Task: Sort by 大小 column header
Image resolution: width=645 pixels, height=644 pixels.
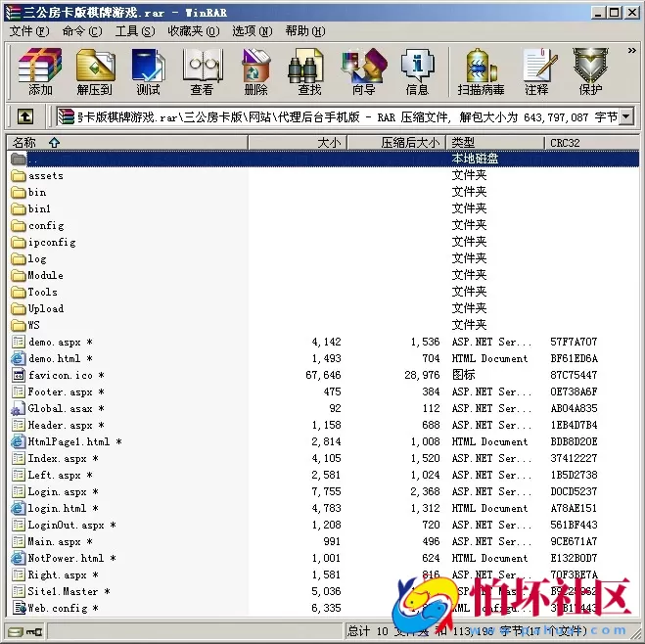Action: (x=298, y=143)
